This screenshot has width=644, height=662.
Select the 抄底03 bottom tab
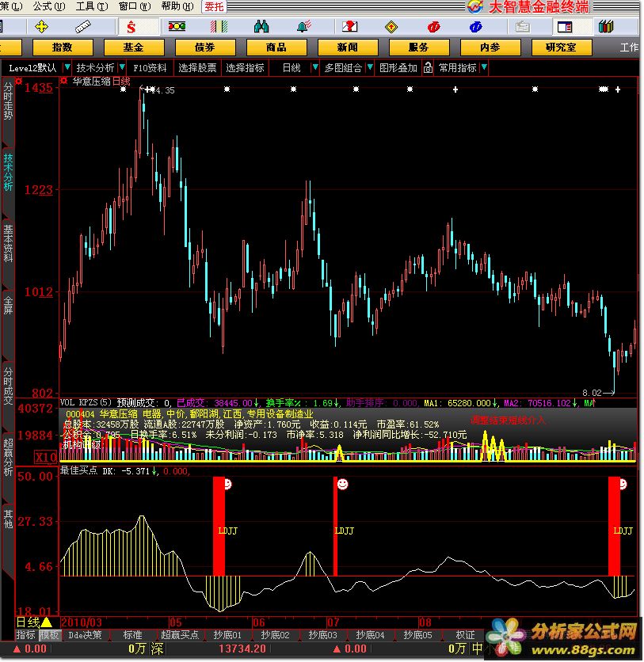click(x=322, y=634)
